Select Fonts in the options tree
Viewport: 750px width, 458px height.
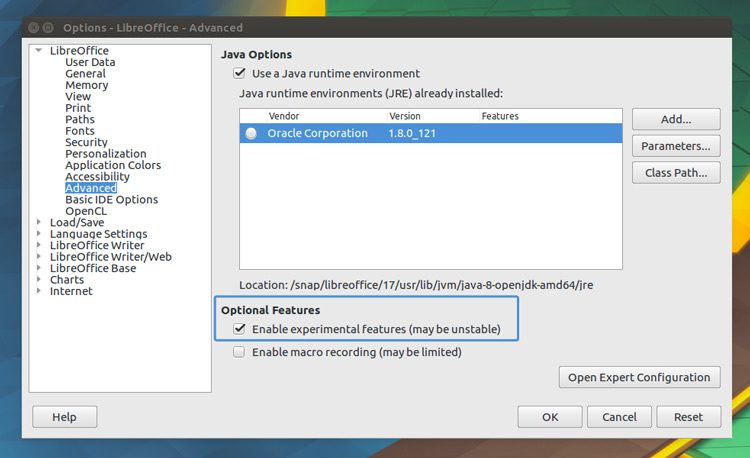coord(80,131)
